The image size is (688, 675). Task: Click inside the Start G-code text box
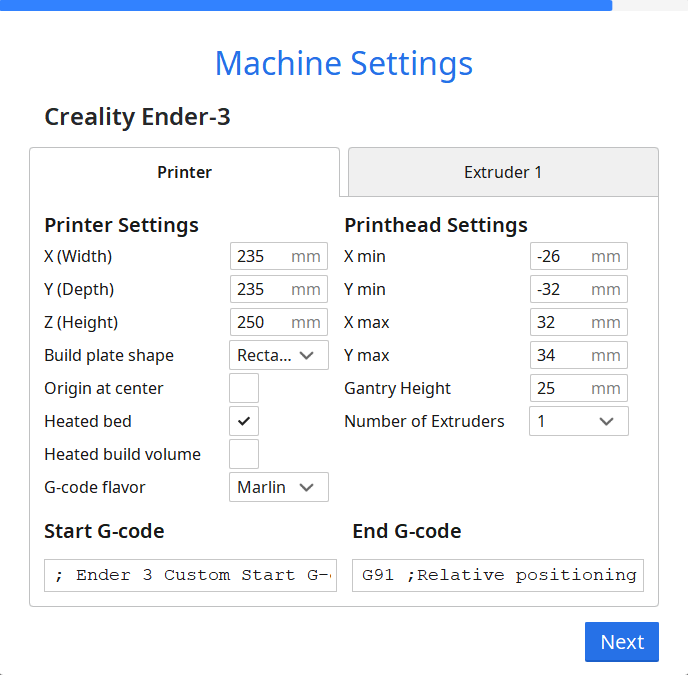[x=190, y=575]
